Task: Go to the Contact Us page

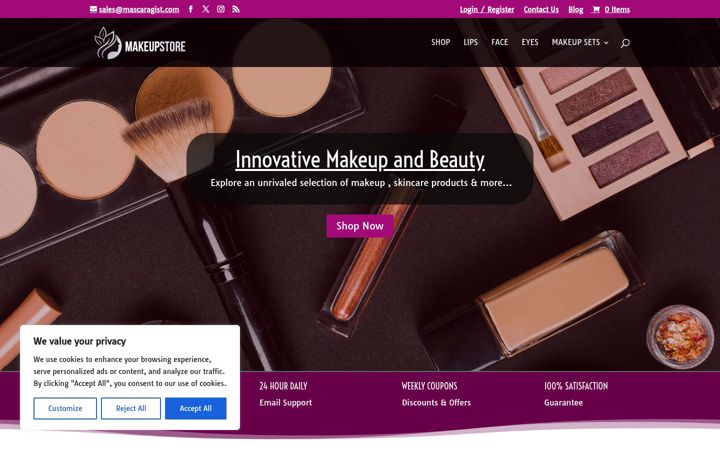Action: pyautogui.click(x=541, y=9)
